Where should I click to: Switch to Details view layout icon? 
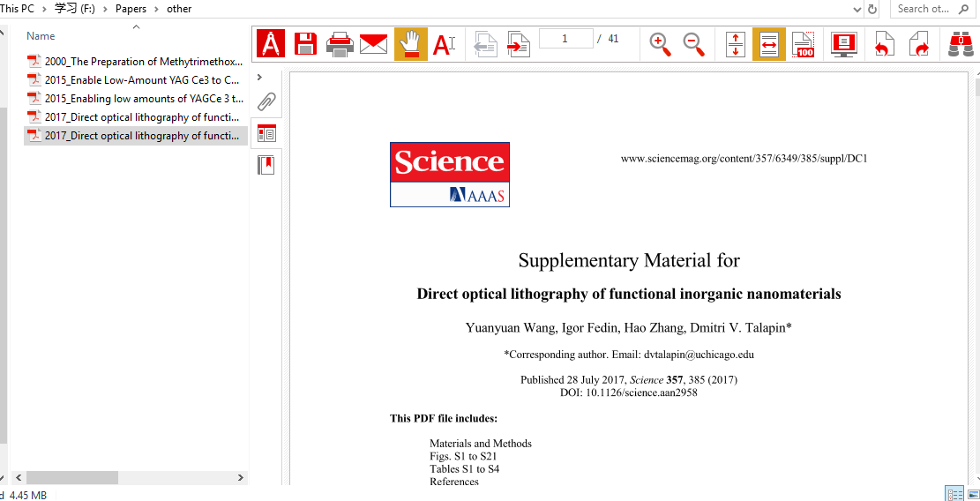pyautogui.click(x=954, y=494)
